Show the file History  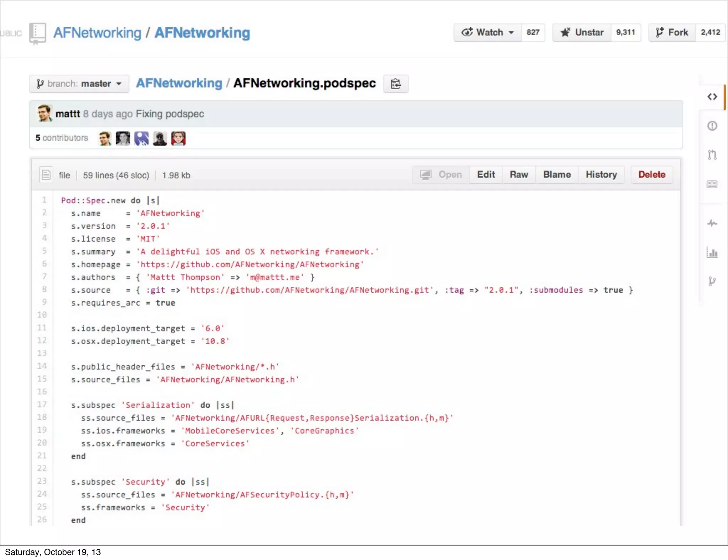tap(601, 175)
